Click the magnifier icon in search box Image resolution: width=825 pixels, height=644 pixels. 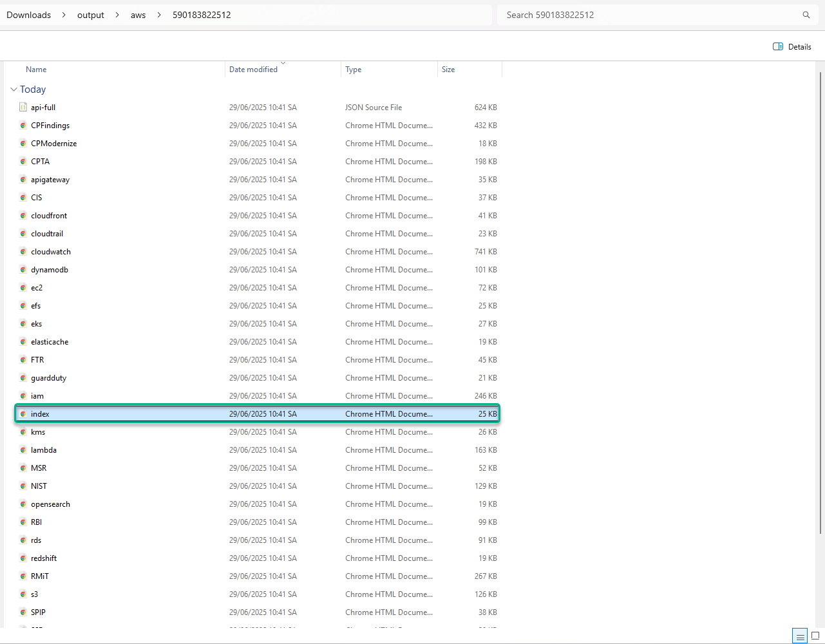point(806,15)
